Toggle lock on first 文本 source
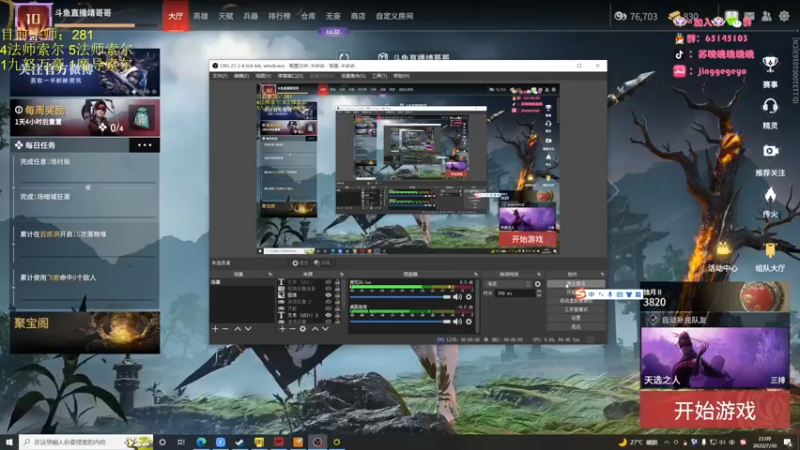 (337, 282)
